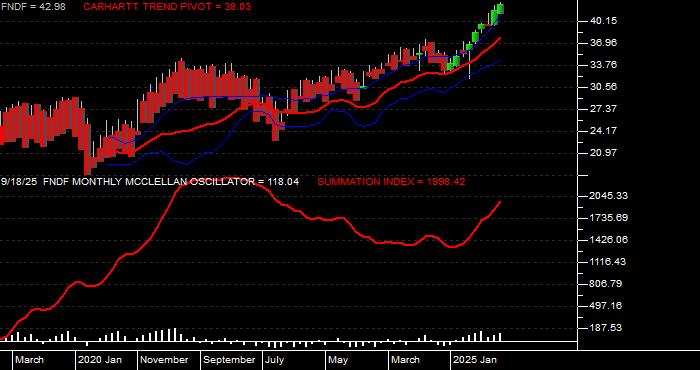Viewport: 700px width, 370px height.
Task: Click the FNDF = 42.98 price label
Action: [33, 7]
